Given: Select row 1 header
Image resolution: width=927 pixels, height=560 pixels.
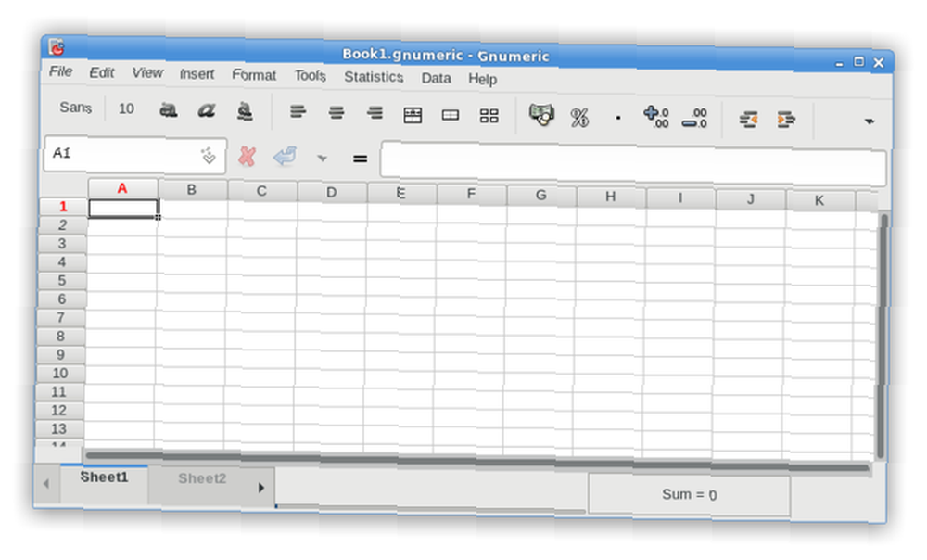Looking at the screenshot, I should tap(63, 207).
